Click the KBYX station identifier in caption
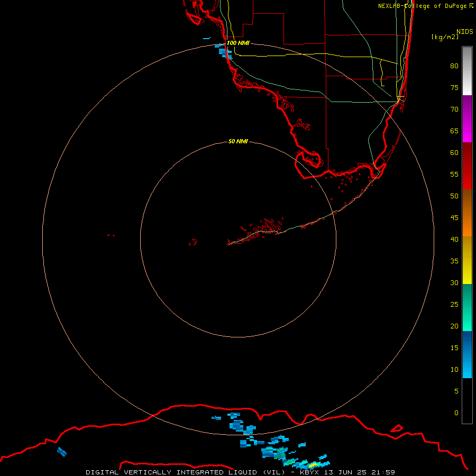 click(x=309, y=472)
